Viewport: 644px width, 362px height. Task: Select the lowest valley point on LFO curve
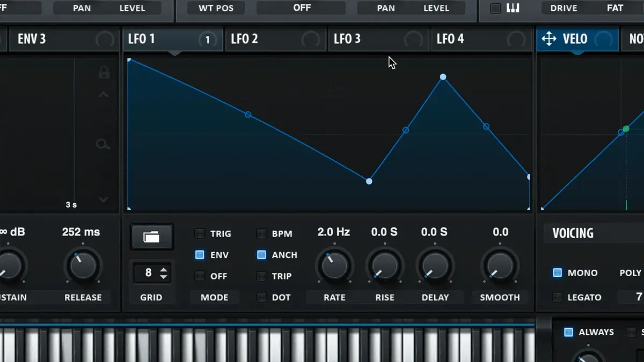point(369,181)
